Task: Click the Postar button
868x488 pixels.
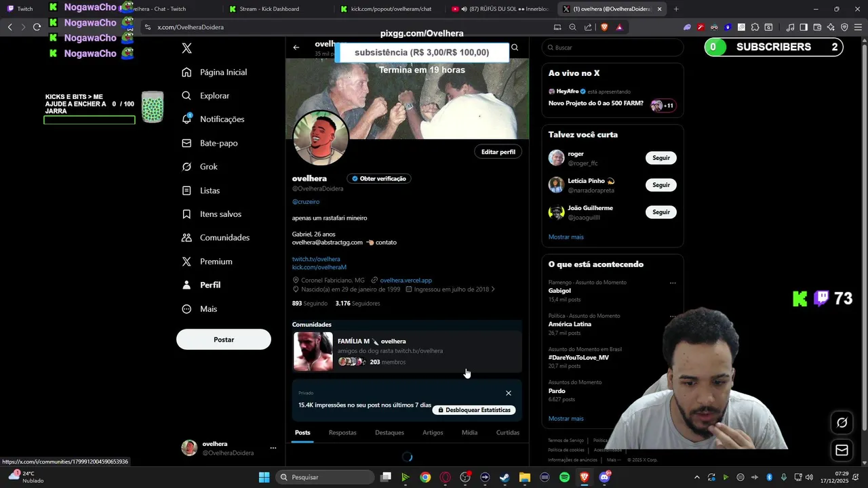Action: (224, 340)
